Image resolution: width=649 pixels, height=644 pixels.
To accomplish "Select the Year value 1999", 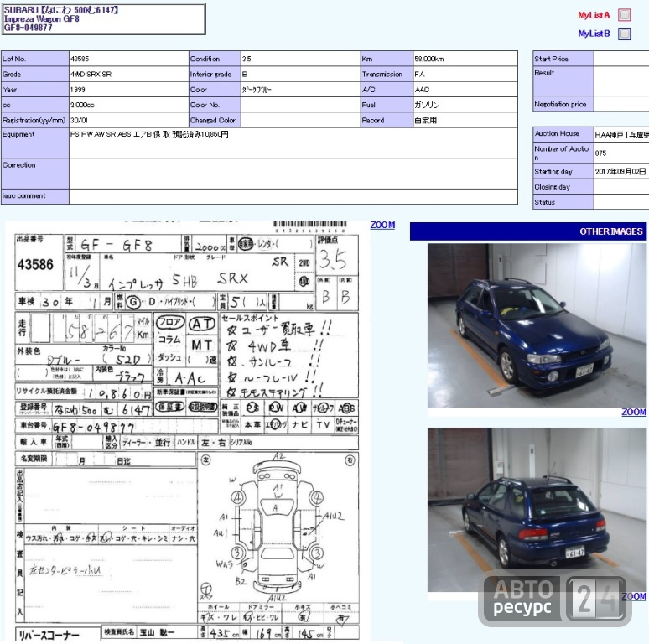I will 77,90.
